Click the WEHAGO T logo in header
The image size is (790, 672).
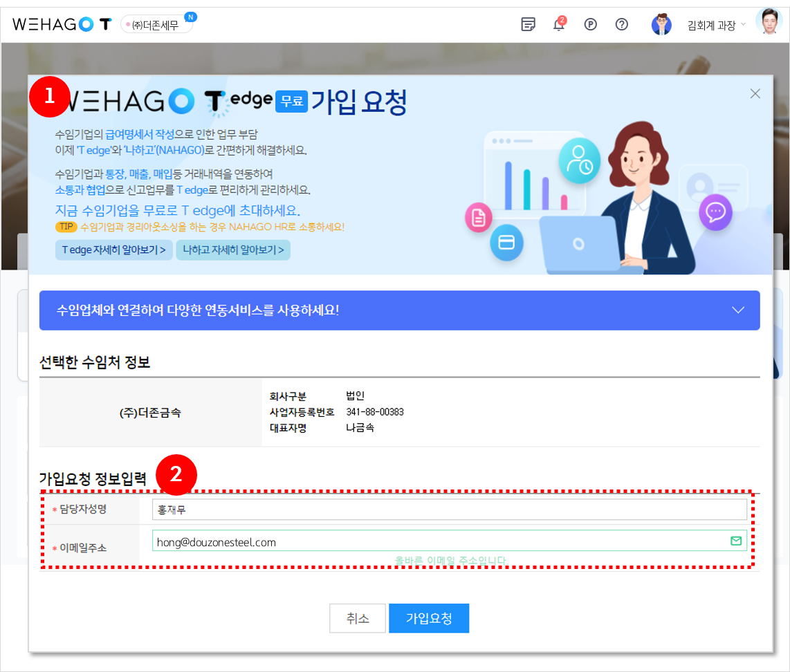pos(62,24)
